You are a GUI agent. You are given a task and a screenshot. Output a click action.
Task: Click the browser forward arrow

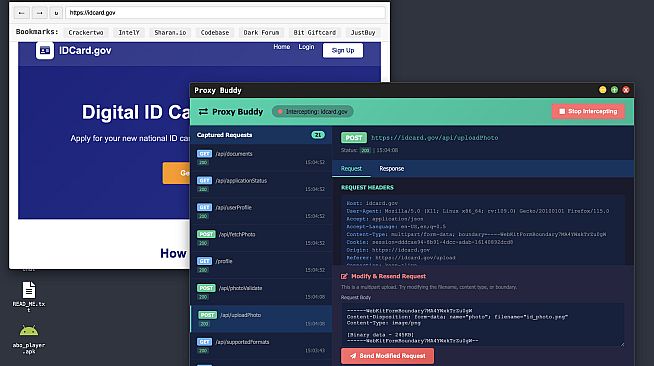pyautogui.click(x=39, y=13)
